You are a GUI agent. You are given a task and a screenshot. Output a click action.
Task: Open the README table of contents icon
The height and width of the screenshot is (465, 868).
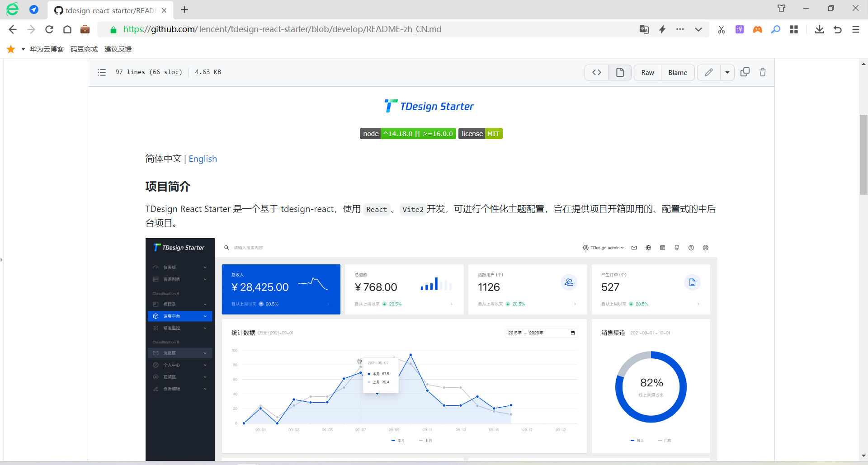[102, 72]
